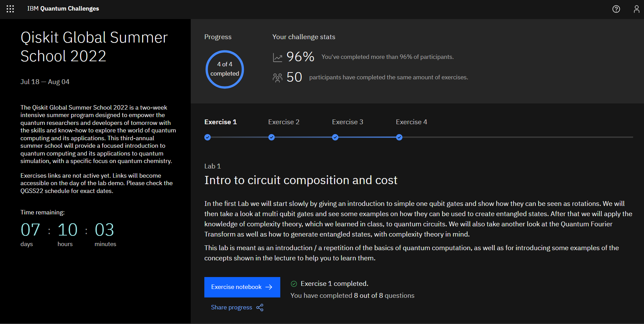The width and height of the screenshot is (644, 324).
Task: Click the participants group icon beside 50
Action: [278, 78]
